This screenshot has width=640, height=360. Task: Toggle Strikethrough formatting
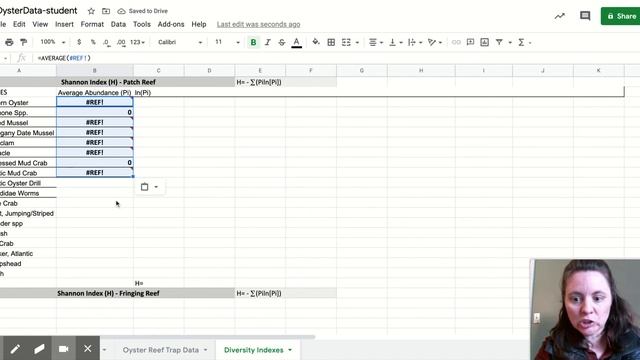[282, 42]
